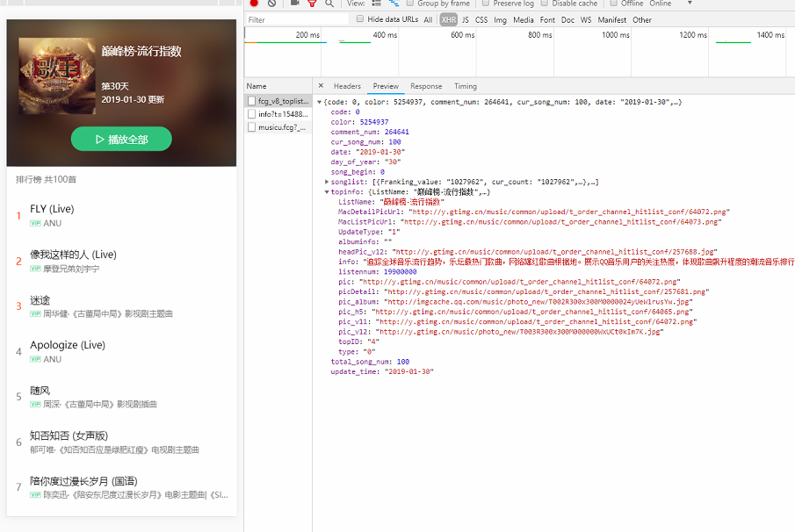Clear the network log
The image size is (795, 532).
pyautogui.click(x=271, y=3)
